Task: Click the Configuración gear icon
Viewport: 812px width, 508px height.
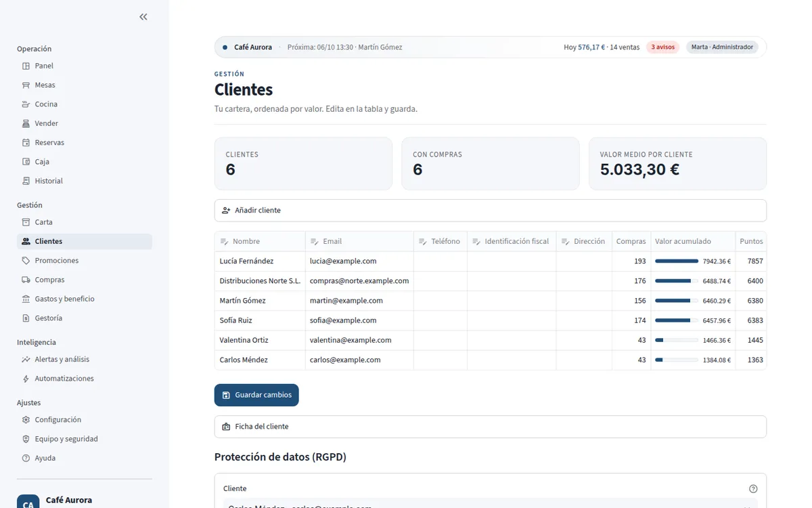Action: (x=26, y=420)
